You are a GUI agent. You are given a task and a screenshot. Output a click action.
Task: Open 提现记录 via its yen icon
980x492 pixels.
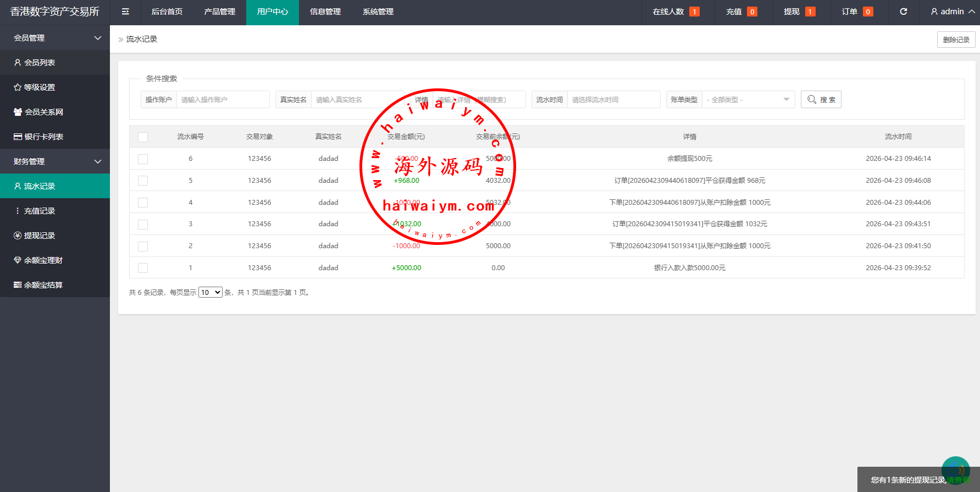point(18,236)
